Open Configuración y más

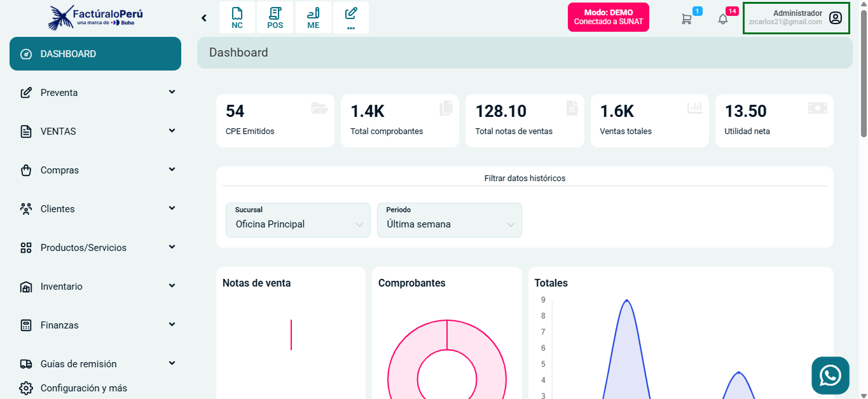point(83,388)
